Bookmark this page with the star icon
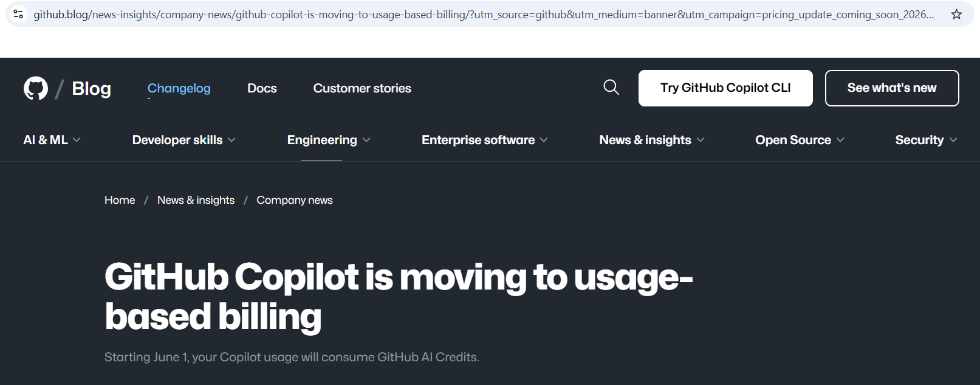Viewport: 980px width, 385px height. (956, 14)
